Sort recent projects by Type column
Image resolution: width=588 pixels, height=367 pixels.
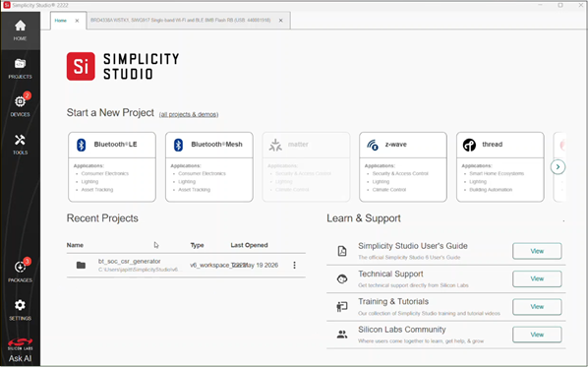point(197,245)
